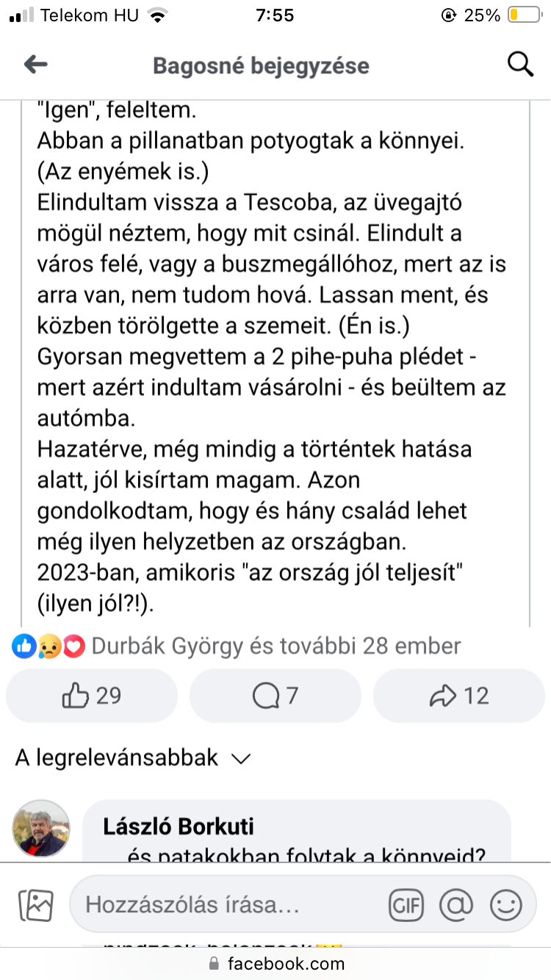Viewport: 551px width, 980px height.
Task: Open the 7 comments button
Action: 275,696
